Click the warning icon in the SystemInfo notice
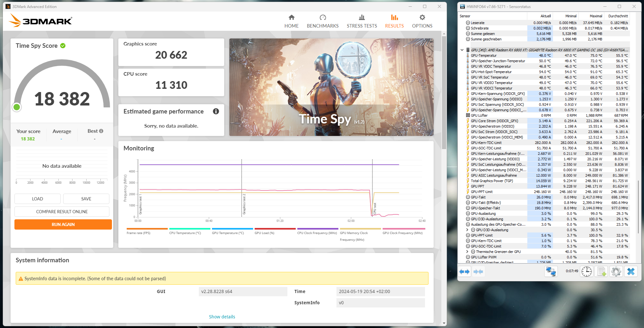 (21, 279)
